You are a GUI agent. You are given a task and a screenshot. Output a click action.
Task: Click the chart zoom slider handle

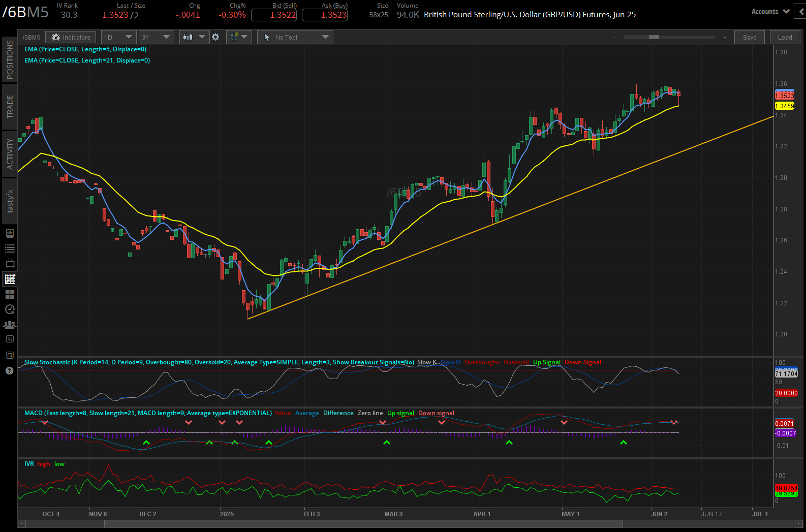[x=654, y=37]
